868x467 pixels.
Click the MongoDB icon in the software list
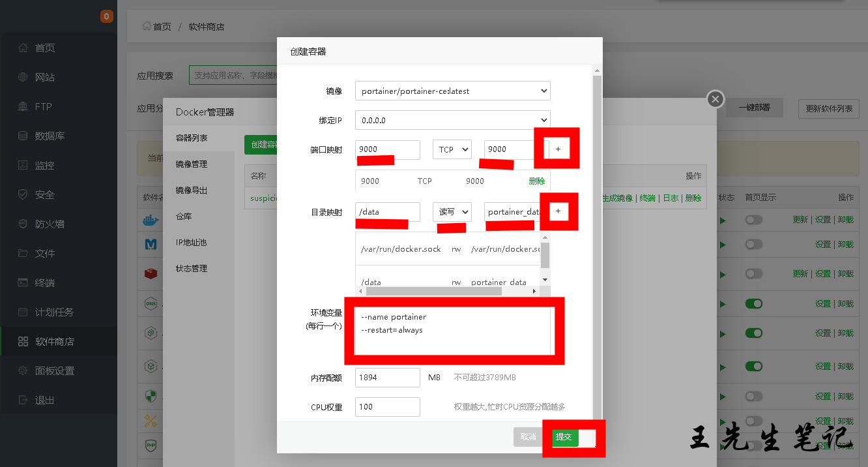(x=151, y=245)
